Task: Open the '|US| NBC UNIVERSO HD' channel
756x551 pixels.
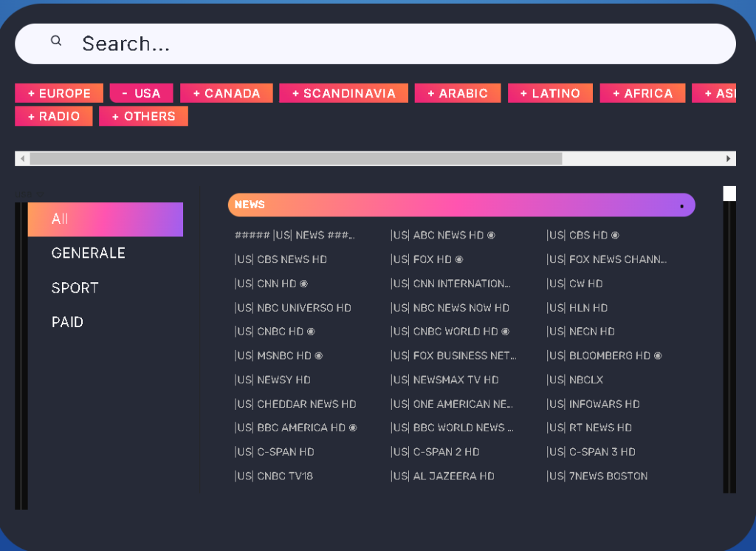Action: pos(292,308)
